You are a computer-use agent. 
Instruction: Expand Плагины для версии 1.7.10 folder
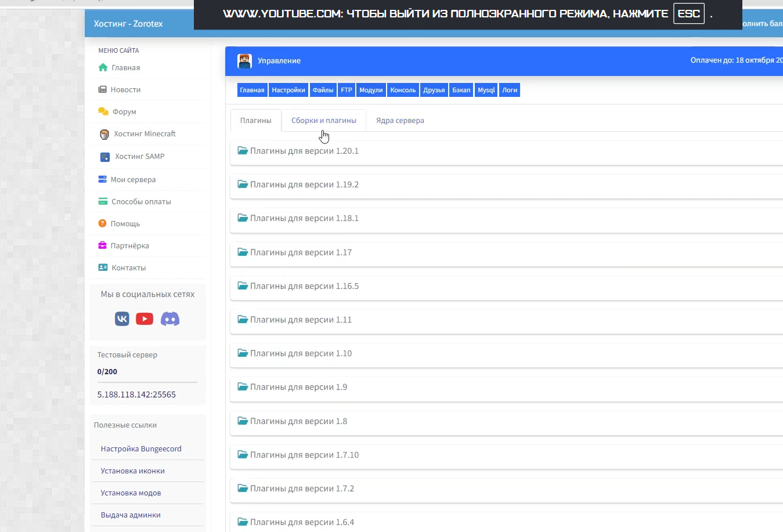click(304, 455)
